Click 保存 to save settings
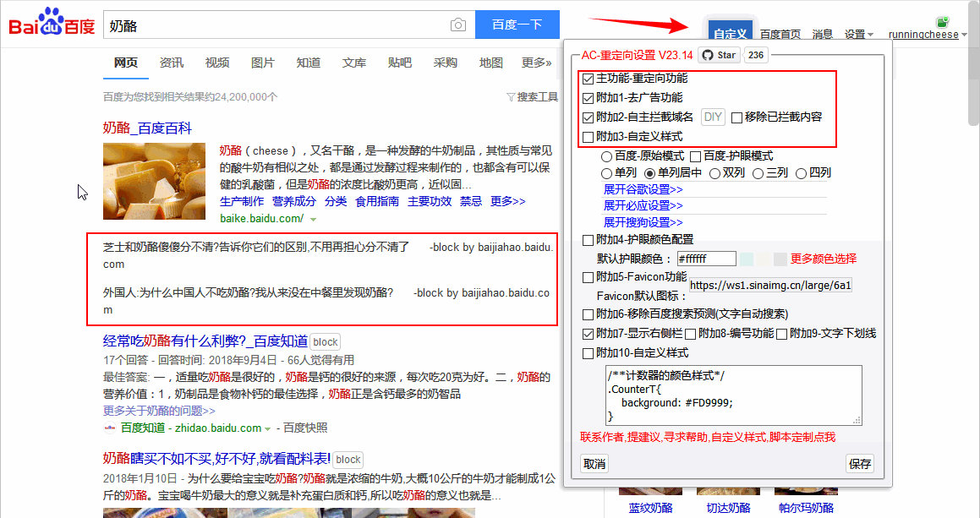 point(859,464)
